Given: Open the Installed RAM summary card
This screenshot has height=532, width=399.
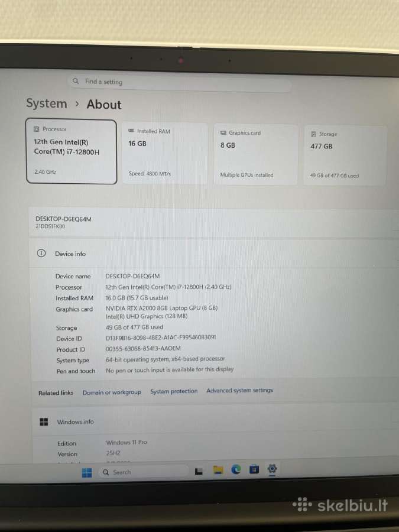Looking at the screenshot, I should [x=164, y=153].
